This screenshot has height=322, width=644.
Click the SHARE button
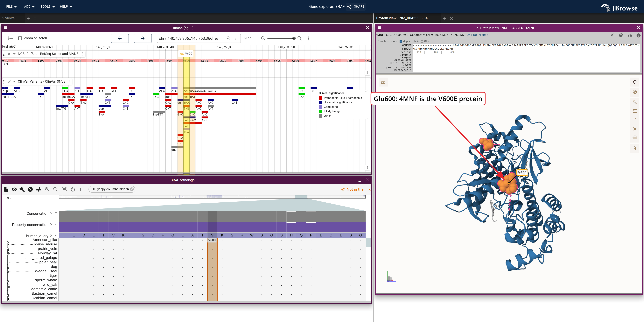pyautogui.click(x=356, y=6)
